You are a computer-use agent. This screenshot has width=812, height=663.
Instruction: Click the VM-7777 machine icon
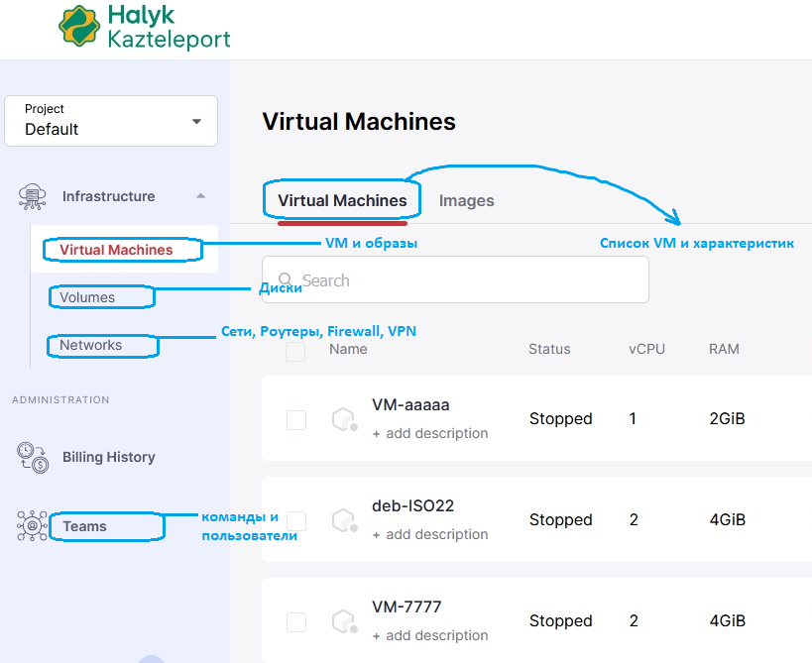pos(343,621)
